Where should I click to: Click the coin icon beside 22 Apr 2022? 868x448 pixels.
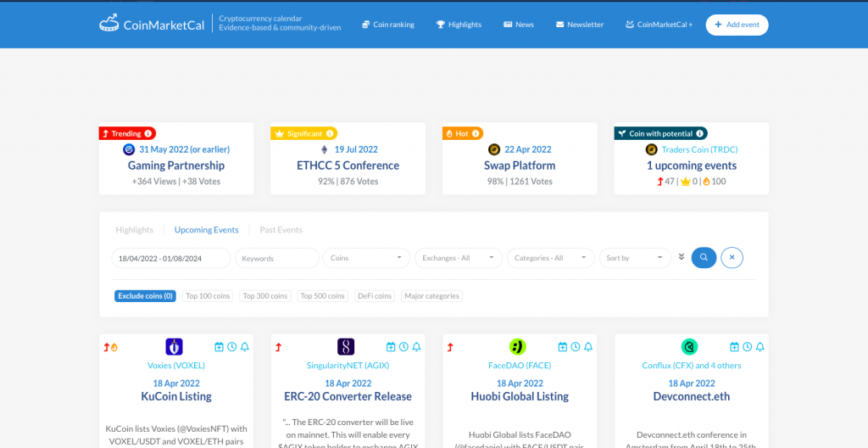point(494,149)
